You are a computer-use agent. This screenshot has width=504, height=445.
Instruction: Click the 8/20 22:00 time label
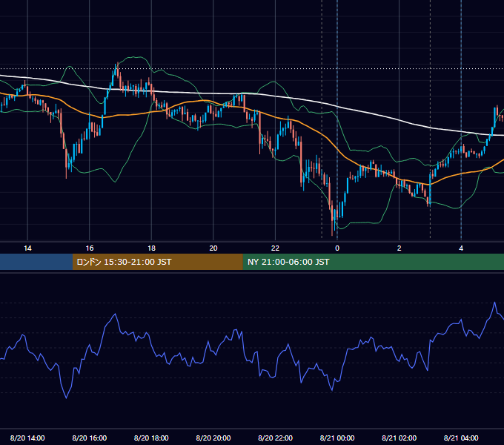click(x=276, y=438)
